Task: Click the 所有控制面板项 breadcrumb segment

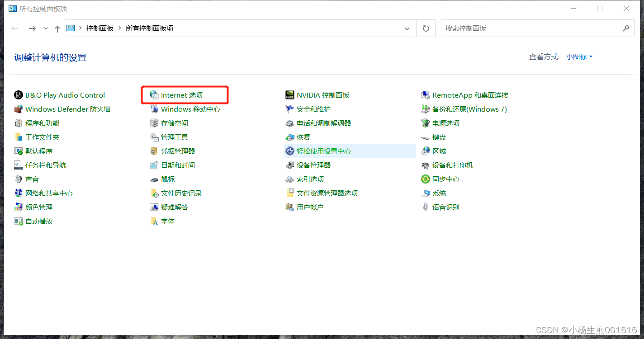Action: [x=149, y=28]
